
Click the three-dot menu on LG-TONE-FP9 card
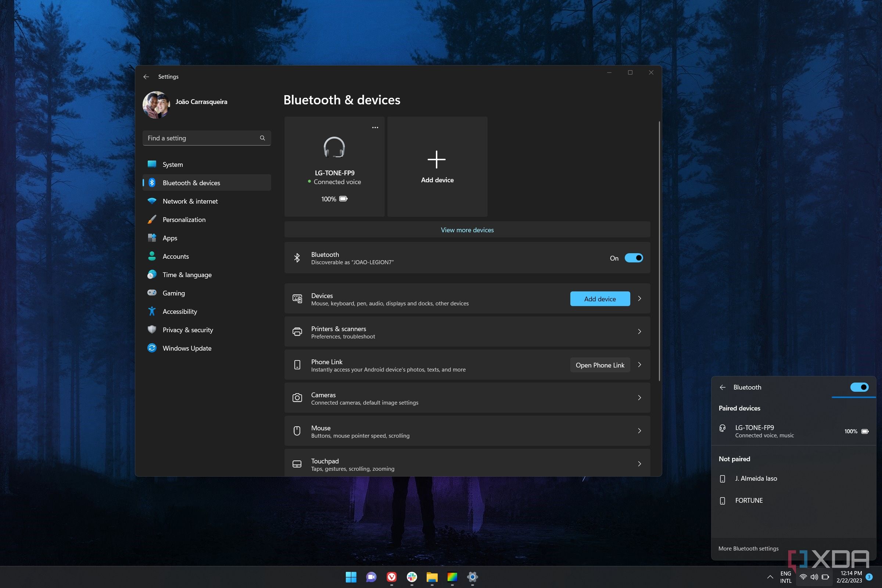tap(375, 128)
